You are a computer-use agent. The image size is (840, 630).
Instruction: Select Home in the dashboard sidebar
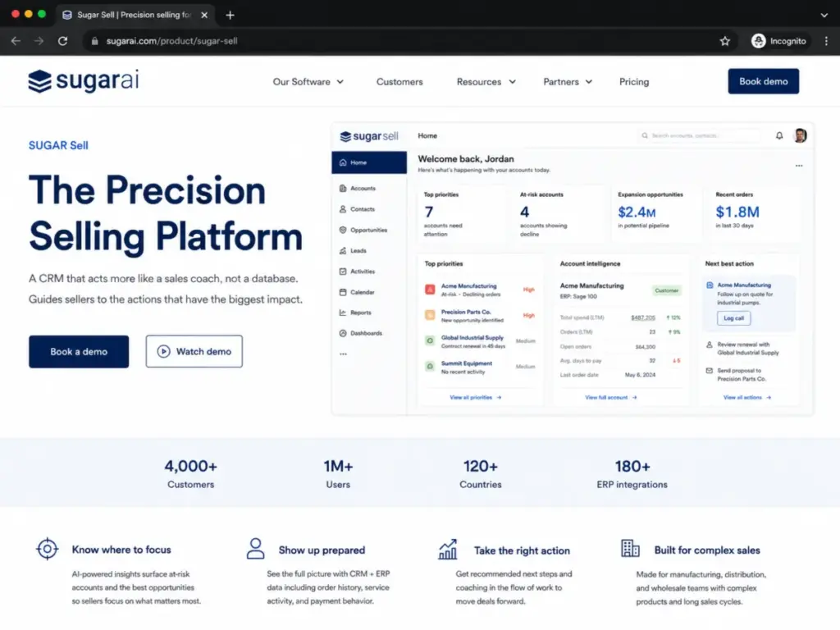369,162
